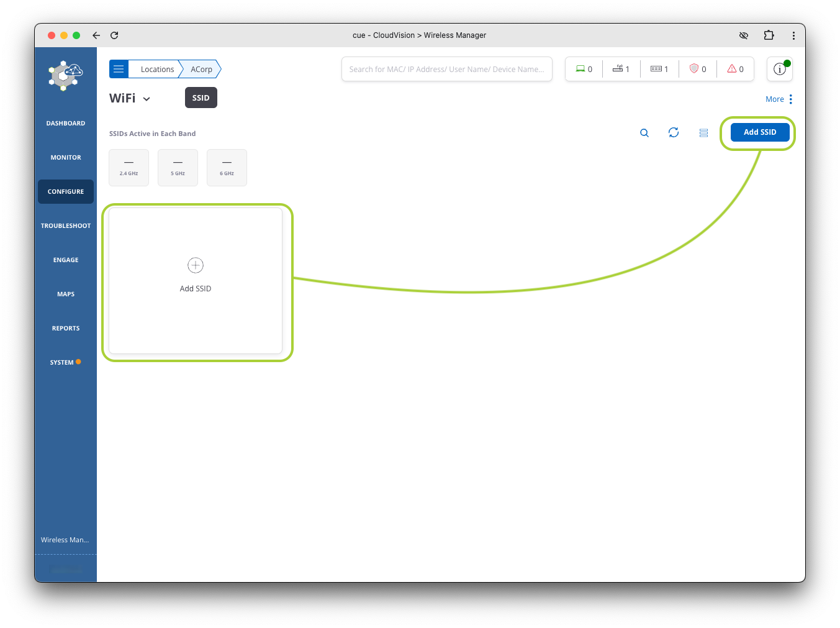Click the search magnifier icon near Add SSID

pos(644,133)
